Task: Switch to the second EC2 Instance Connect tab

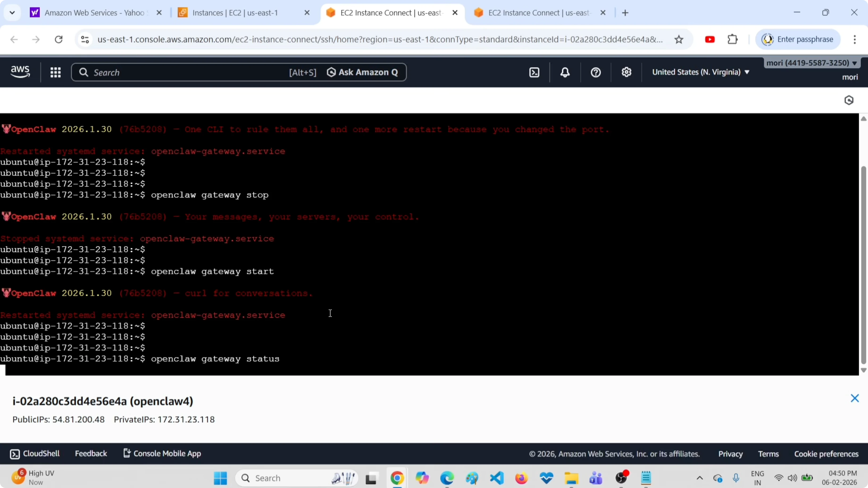Action: pyautogui.click(x=539, y=13)
